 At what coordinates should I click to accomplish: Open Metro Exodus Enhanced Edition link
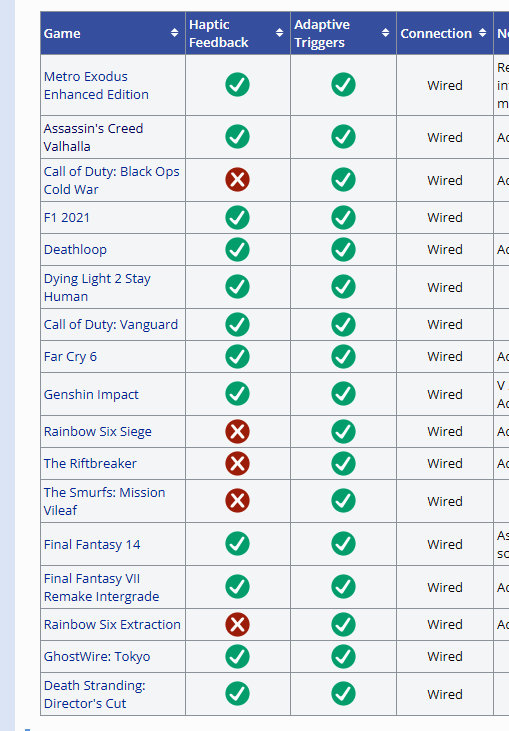[x=96, y=85]
